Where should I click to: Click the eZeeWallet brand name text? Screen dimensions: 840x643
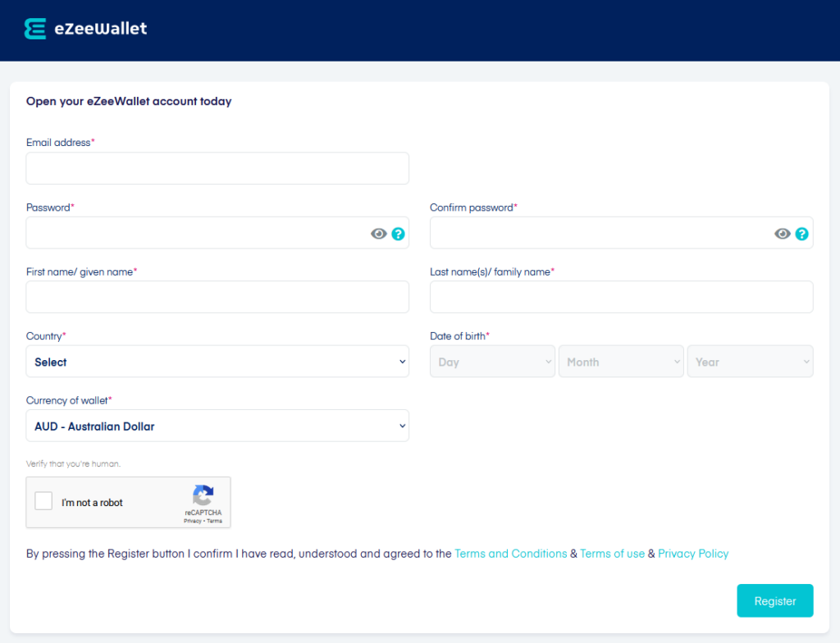click(x=101, y=29)
